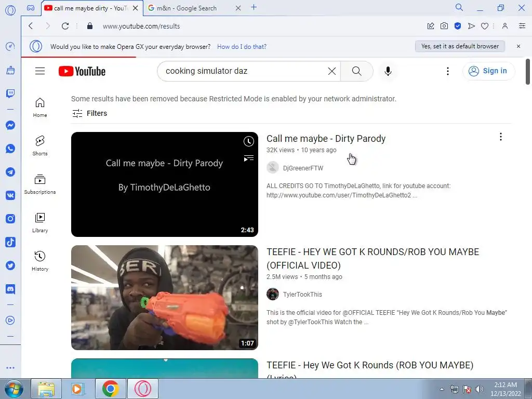Open GX Control speedometer icon in sidebar
Viewport: 532px width, 399px height.
coord(10,46)
